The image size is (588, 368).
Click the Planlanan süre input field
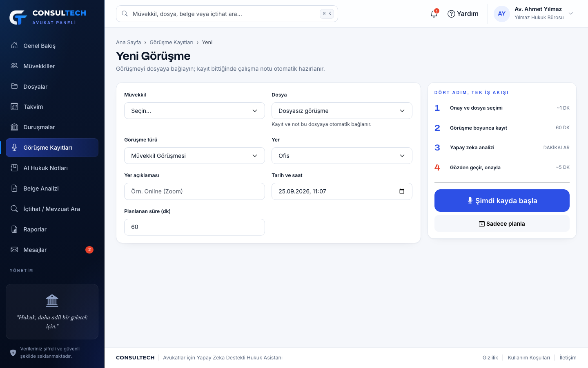click(x=194, y=227)
